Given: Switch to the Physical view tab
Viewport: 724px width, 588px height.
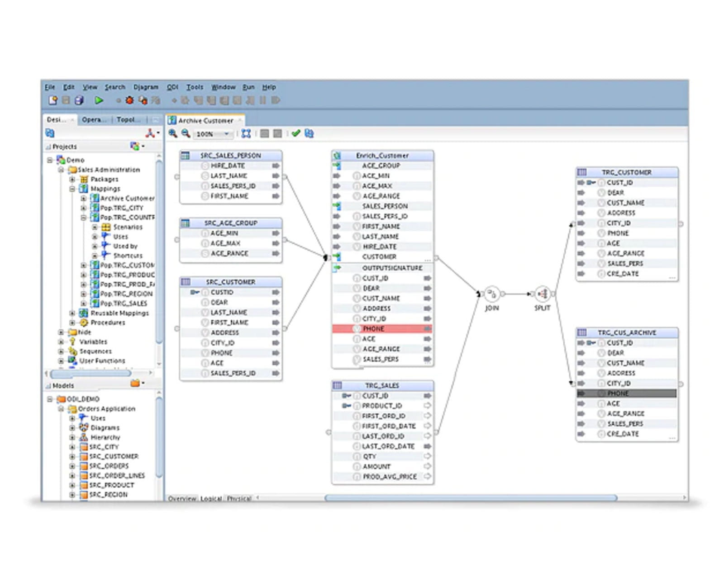Looking at the screenshot, I should (239, 498).
